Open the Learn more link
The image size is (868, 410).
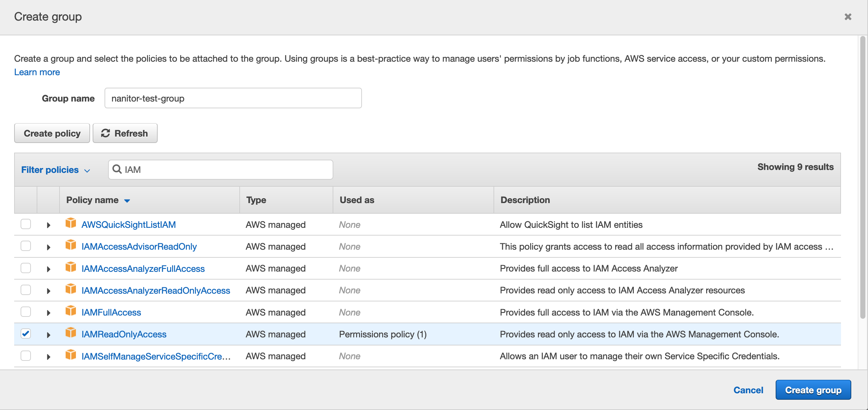[x=37, y=72]
